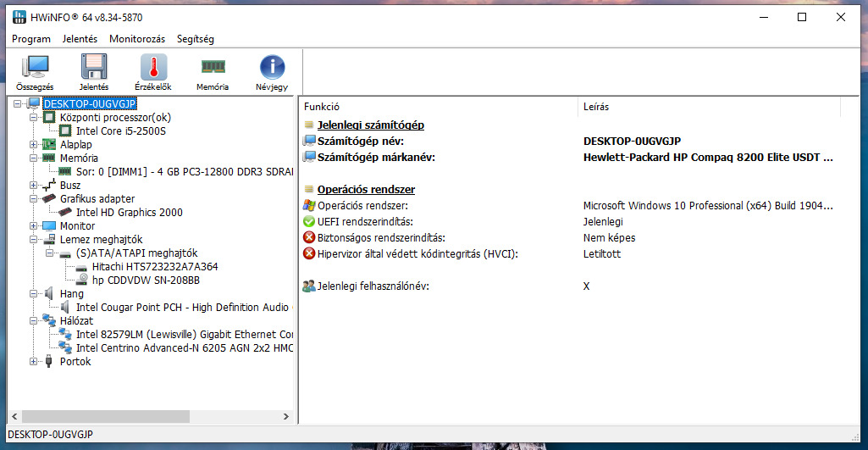This screenshot has height=450, width=868.
Task: Click the tree panel scroll left arrow
Action: point(14,416)
